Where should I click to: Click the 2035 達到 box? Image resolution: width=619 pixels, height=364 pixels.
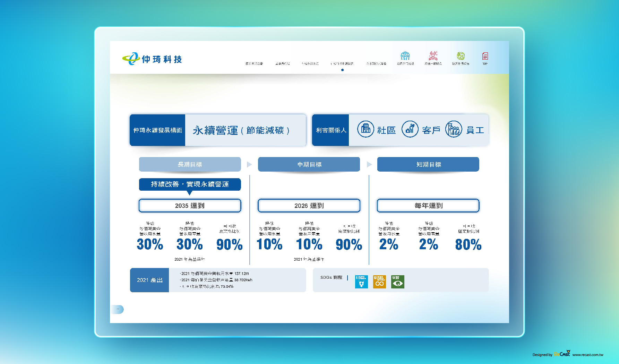point(190,206)
